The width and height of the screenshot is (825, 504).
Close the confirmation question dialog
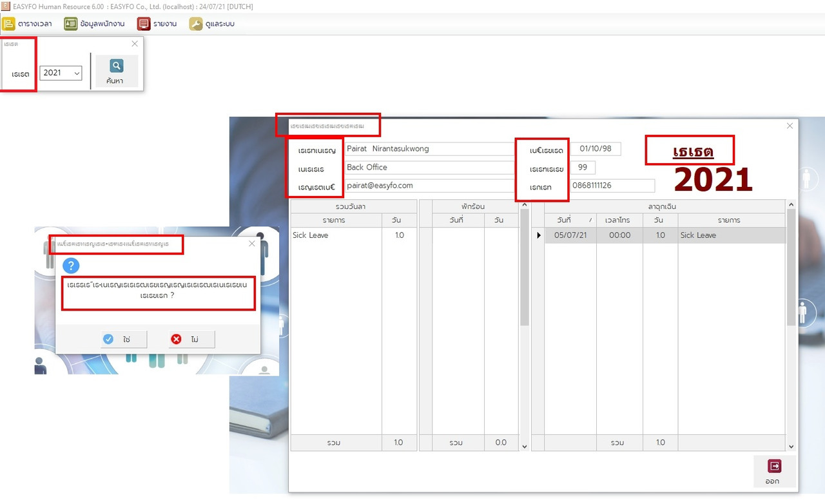click(x=252, y=244)
